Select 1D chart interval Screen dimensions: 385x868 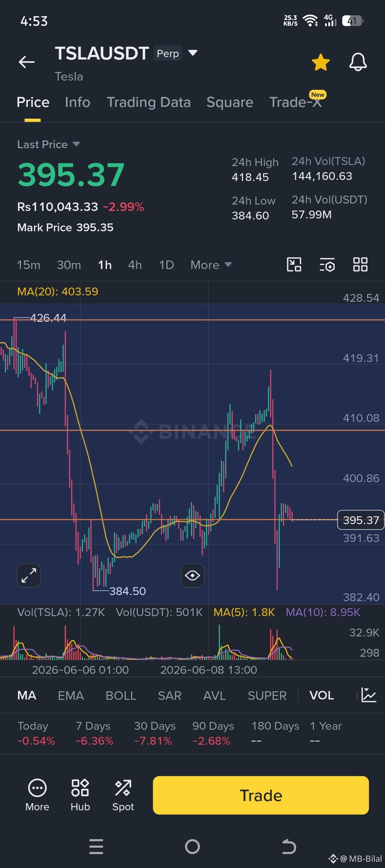tap(166, 265)
